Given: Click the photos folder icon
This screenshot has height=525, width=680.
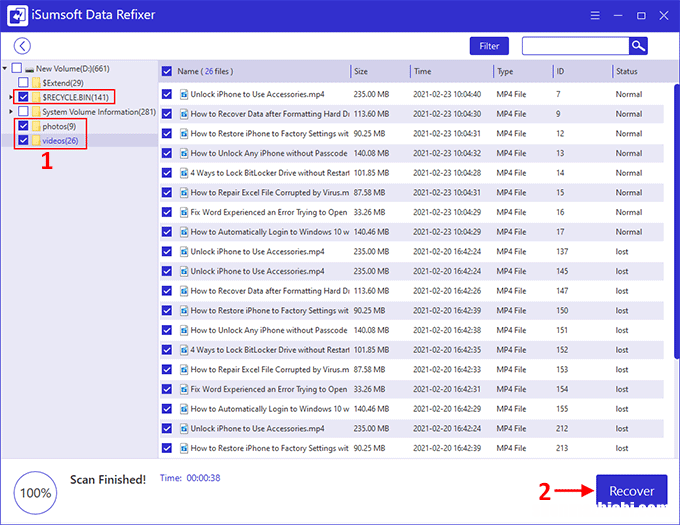Looking at the screenshot, I should (x=36, y=126).
